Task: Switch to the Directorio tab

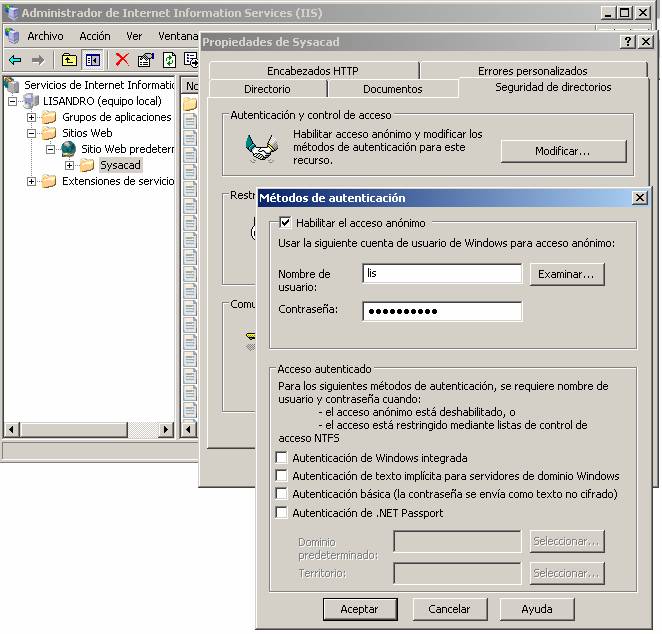Action: point(267,89)
